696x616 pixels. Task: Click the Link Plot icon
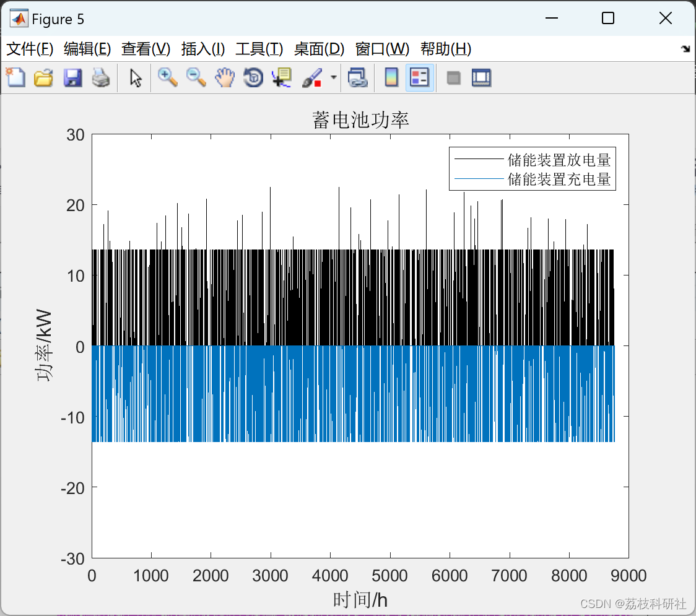click(357, 77)
